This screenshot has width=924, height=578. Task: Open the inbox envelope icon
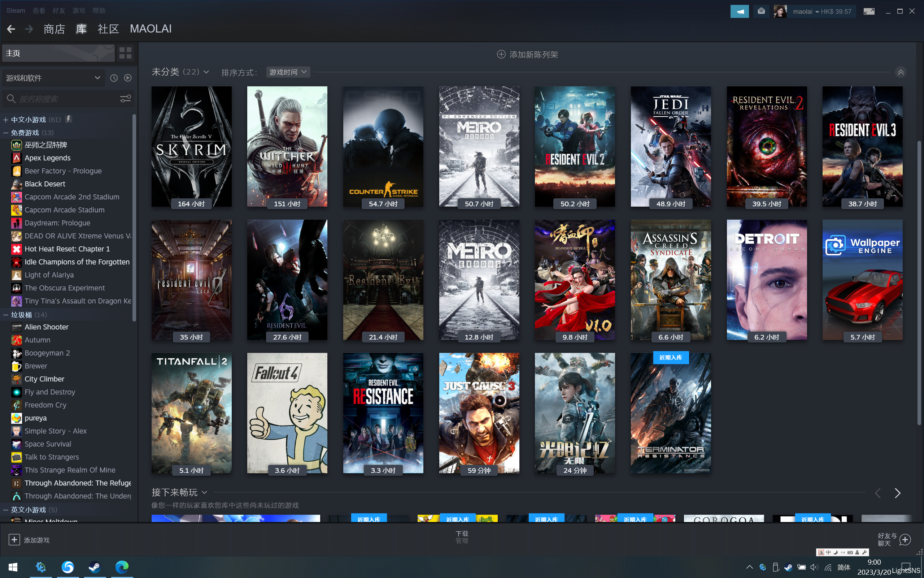(x=761, y=12)
